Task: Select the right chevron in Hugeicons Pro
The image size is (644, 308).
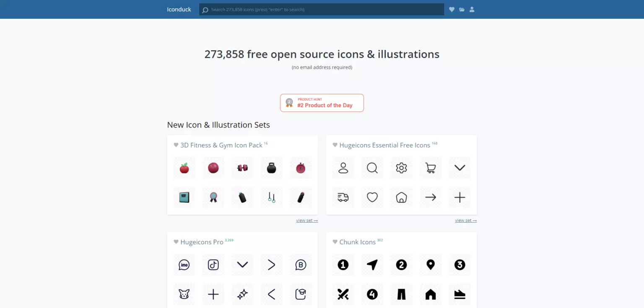Action: [x=272, y=265]
